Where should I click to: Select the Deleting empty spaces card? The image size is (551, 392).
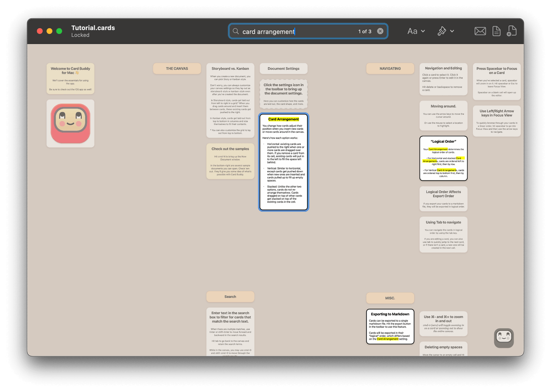tap(443, 348)
